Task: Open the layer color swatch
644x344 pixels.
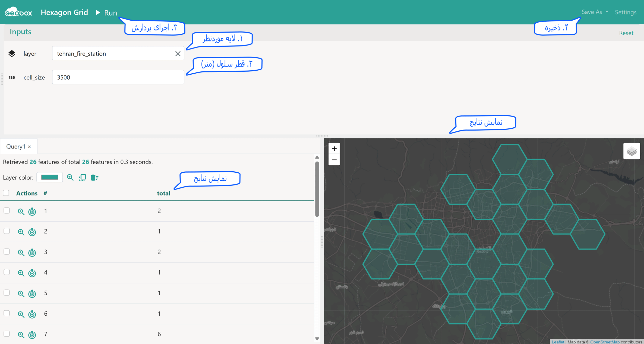Action: (50, 177)
